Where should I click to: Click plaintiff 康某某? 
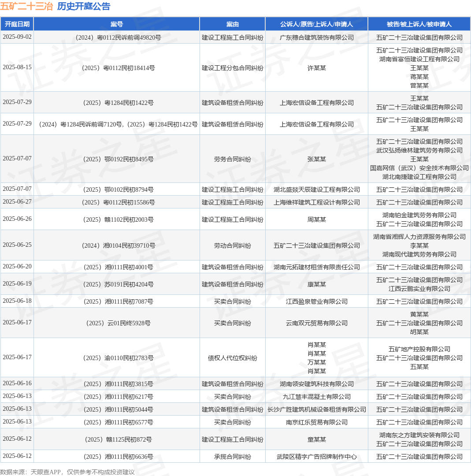316,284
